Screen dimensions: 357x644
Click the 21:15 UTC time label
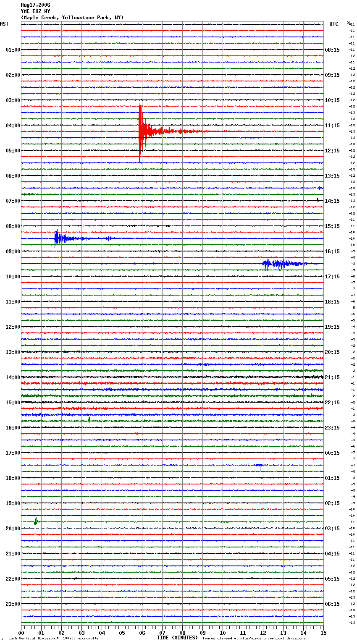[x=332, y=377]
